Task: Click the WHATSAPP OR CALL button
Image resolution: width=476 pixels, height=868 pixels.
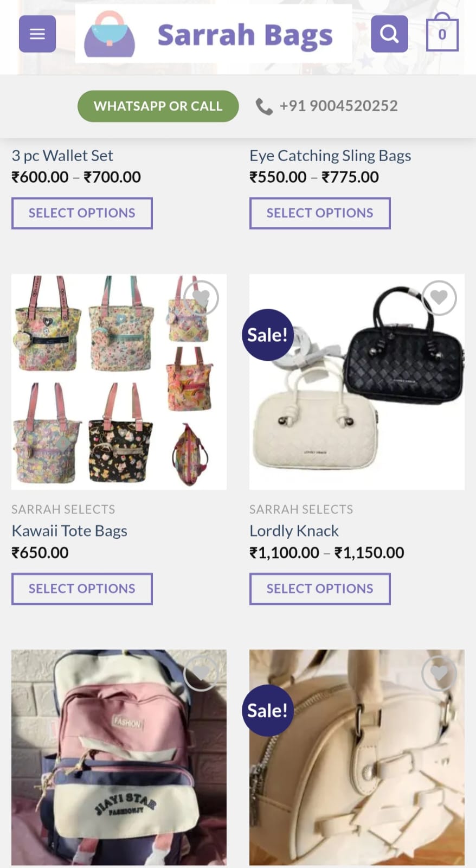Action: [158, 106]
